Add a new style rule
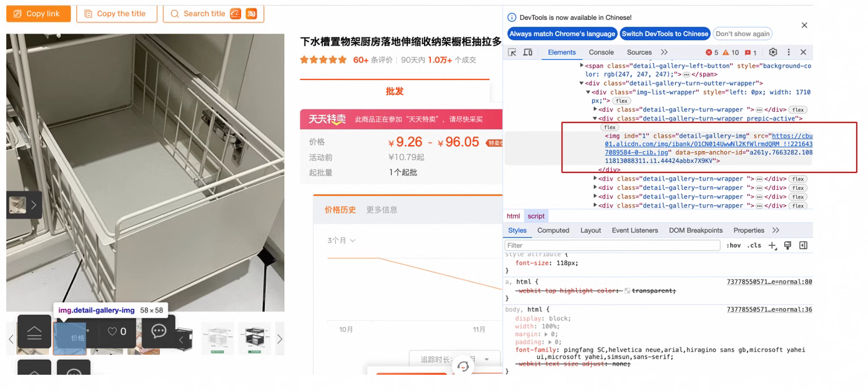 tap(772, 245)
